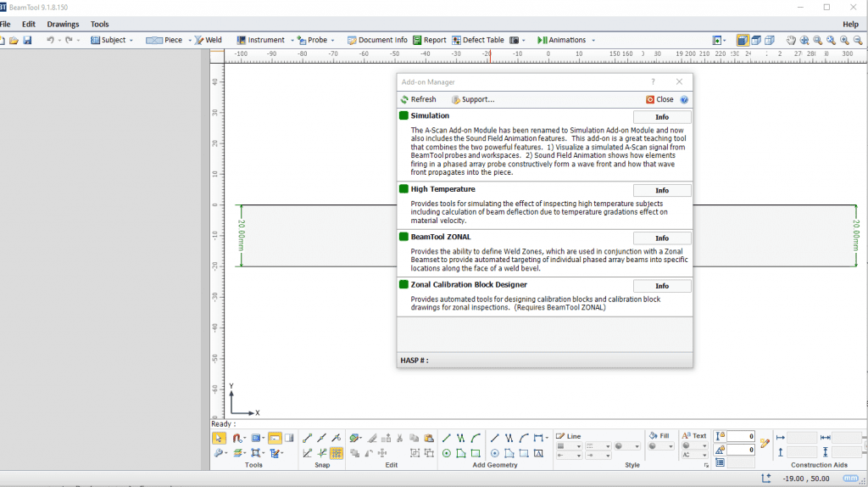Click the first text size input field

click(740, 436)
